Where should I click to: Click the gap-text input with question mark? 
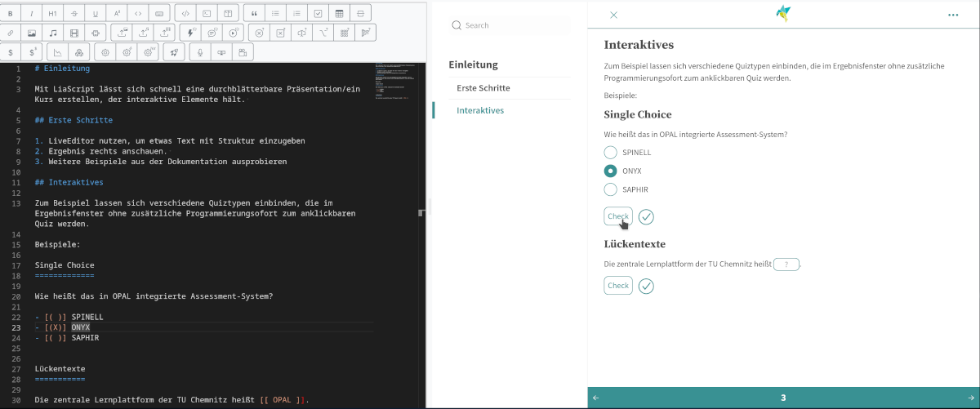(x=786, y=265)
